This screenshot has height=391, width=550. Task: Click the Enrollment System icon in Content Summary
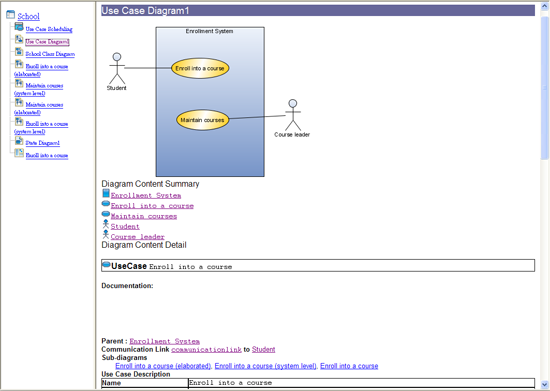click(x=106, y=193)
